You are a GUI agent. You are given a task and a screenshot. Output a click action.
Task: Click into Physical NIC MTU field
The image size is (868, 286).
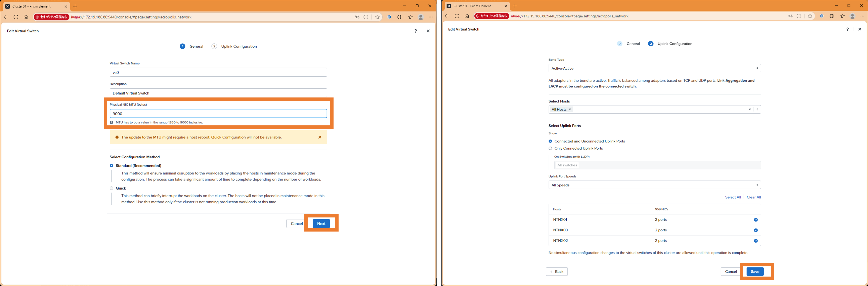(218, 114)
